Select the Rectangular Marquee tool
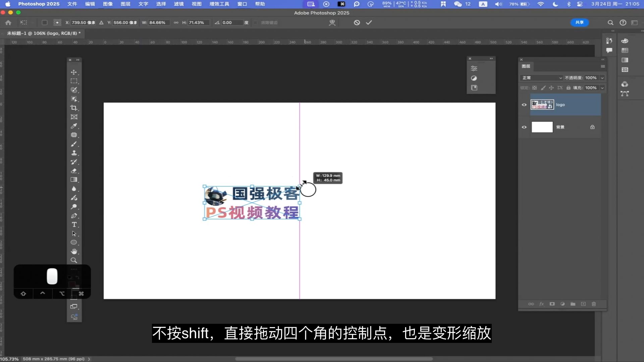The height and width of the screenshot is (362, 644). [x=74, y=81]
